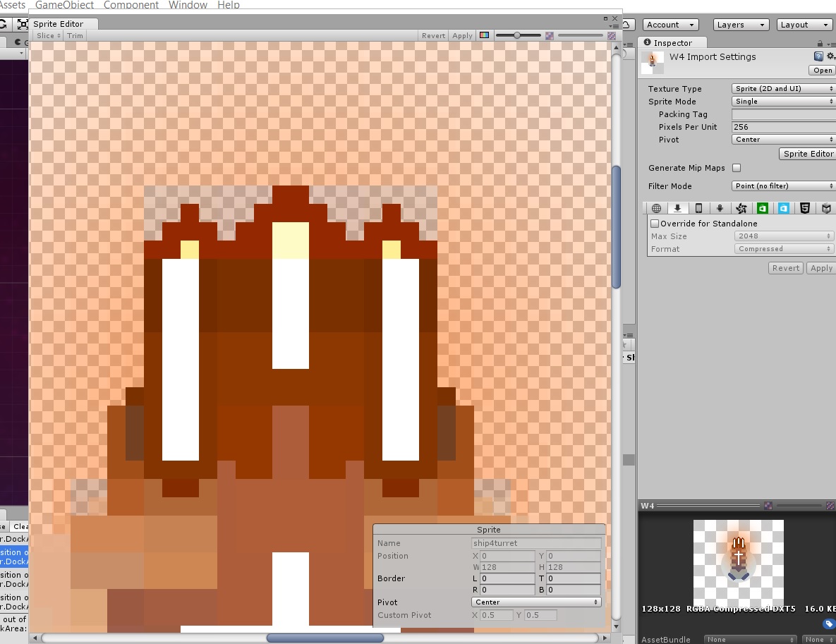Click the Web Player globe icon
Screen dimensions: 836x644
pos(656,207)
